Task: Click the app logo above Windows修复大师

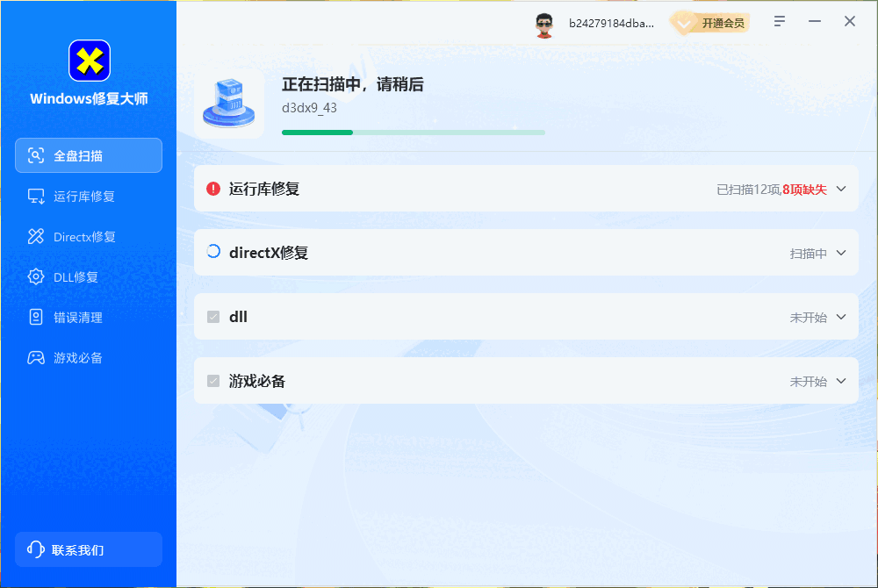Action: (89, 61)
